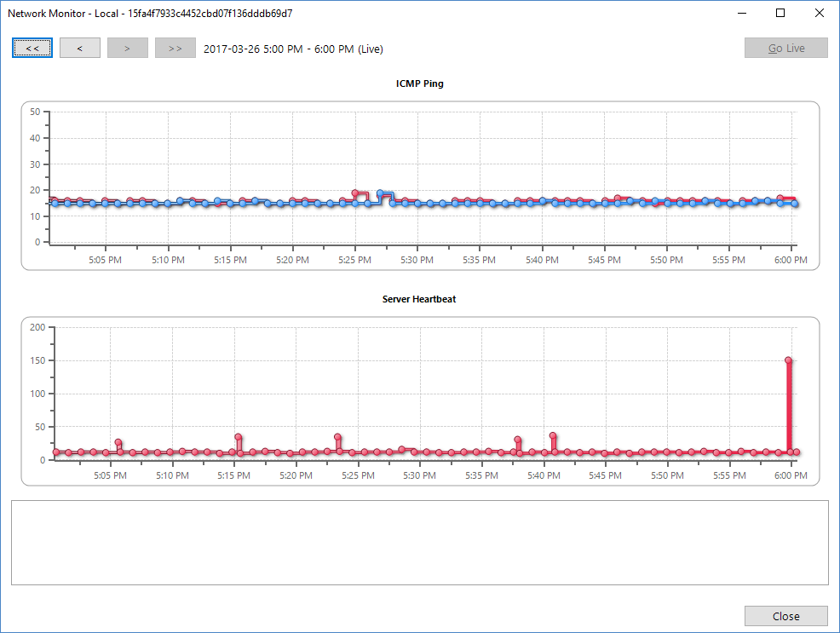840x633 pixels.
Task: Click the 50 value on ICMP Ping axis
Action: (35, 112)
